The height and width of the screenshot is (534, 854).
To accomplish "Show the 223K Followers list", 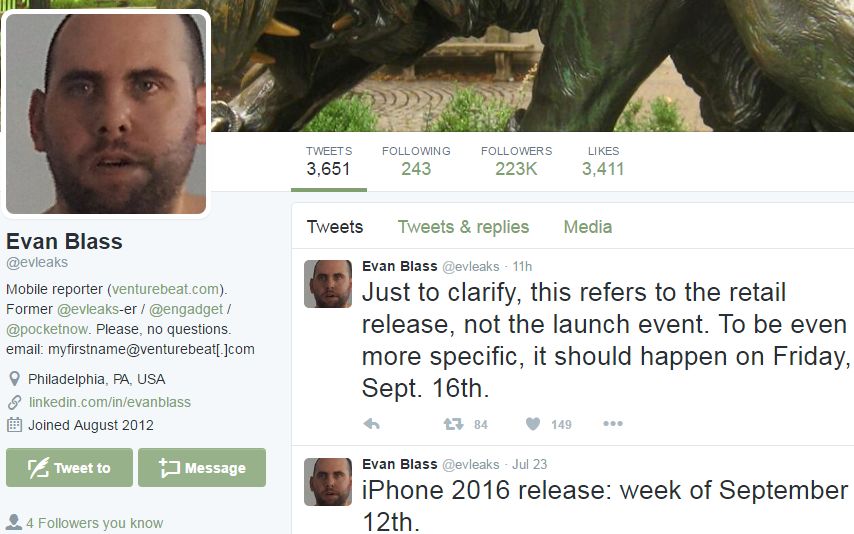I will coord(516,162).
